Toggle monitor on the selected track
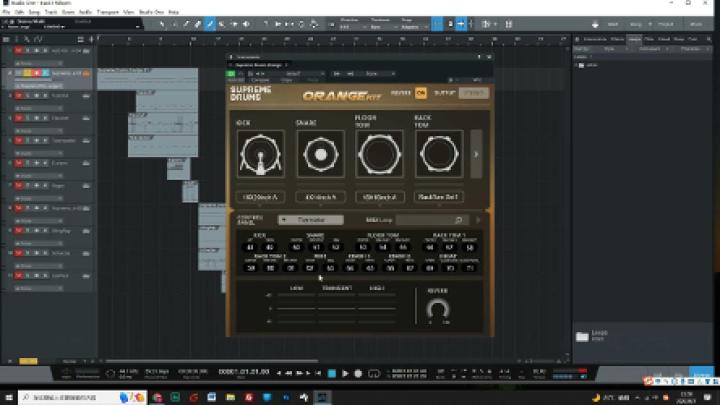The image size is (720, 405). pyautogui.click(x=45, y=73)
